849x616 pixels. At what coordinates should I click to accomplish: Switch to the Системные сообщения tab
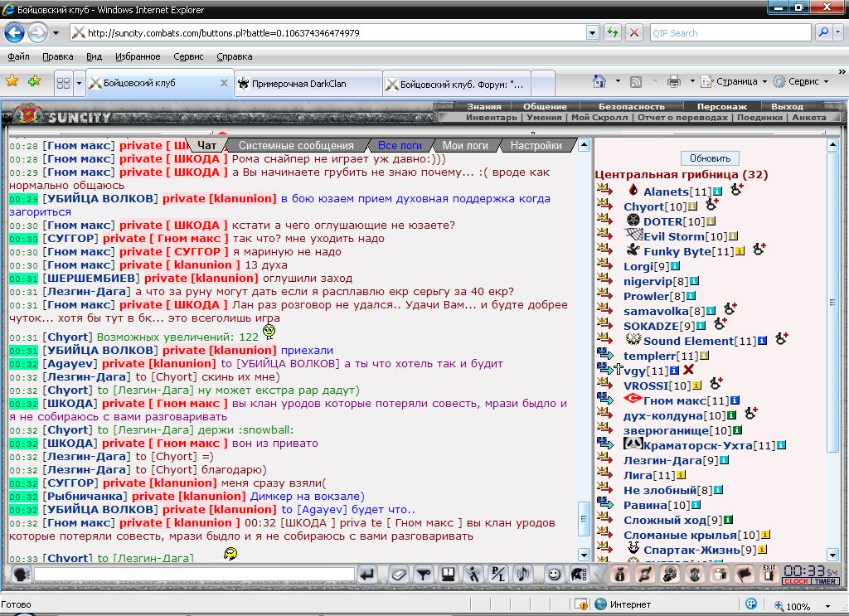coord(296,145)
